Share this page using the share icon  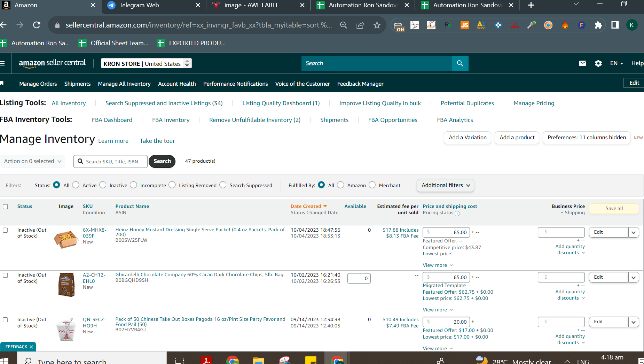360,25
